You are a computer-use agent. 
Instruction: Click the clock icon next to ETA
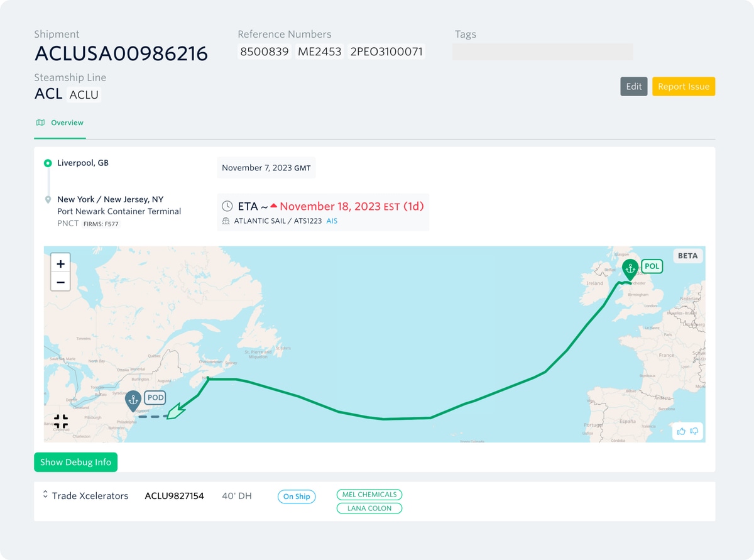[226, 206]
